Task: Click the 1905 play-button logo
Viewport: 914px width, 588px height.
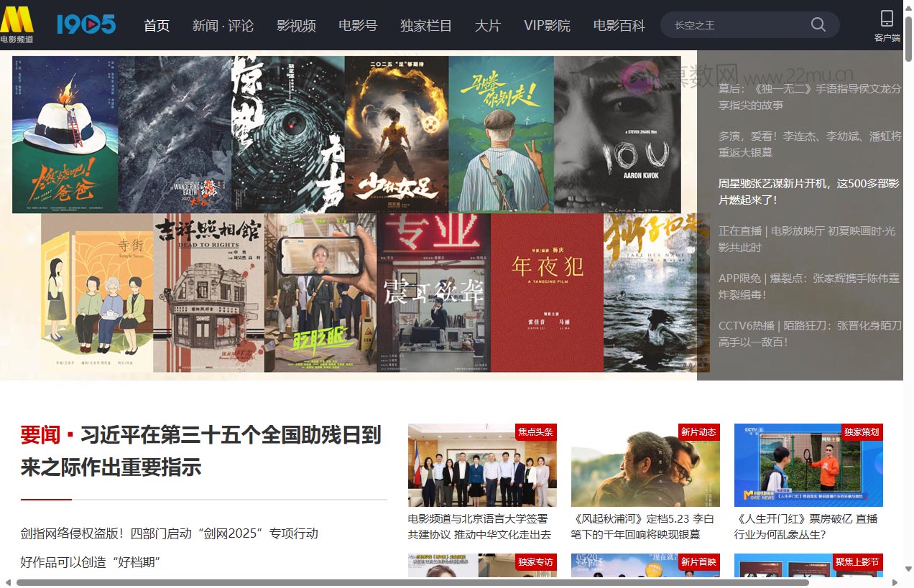Action: click(86, 24)
